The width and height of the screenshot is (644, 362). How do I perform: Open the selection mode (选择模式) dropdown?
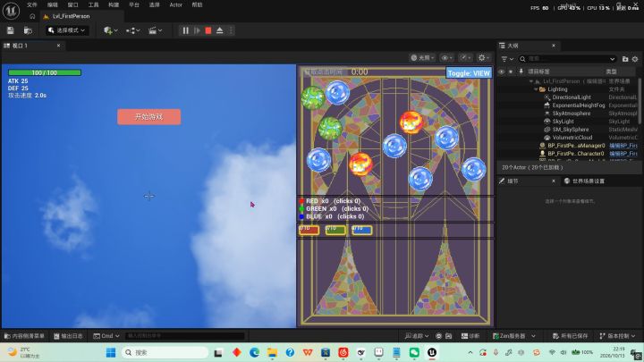67,30
